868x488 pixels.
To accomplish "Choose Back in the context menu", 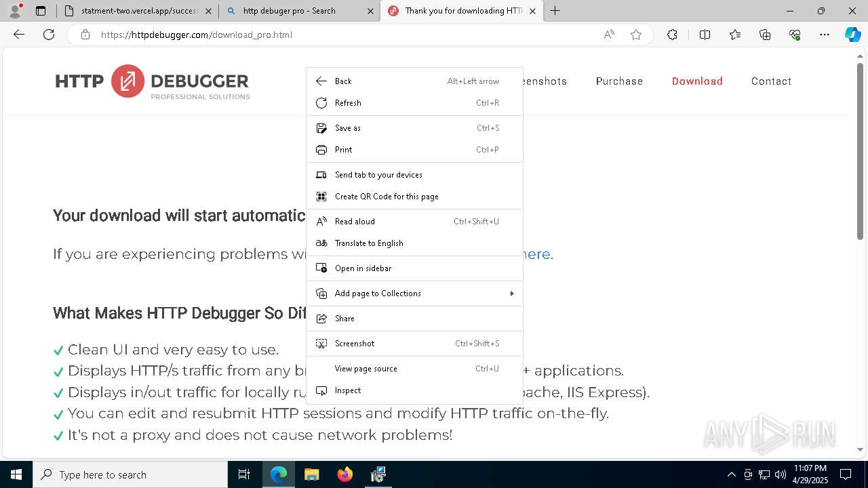I will (x=414, y=81).
